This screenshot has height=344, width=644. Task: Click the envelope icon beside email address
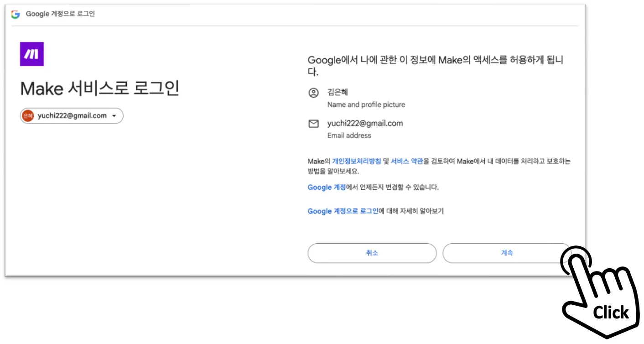(313, 124)
